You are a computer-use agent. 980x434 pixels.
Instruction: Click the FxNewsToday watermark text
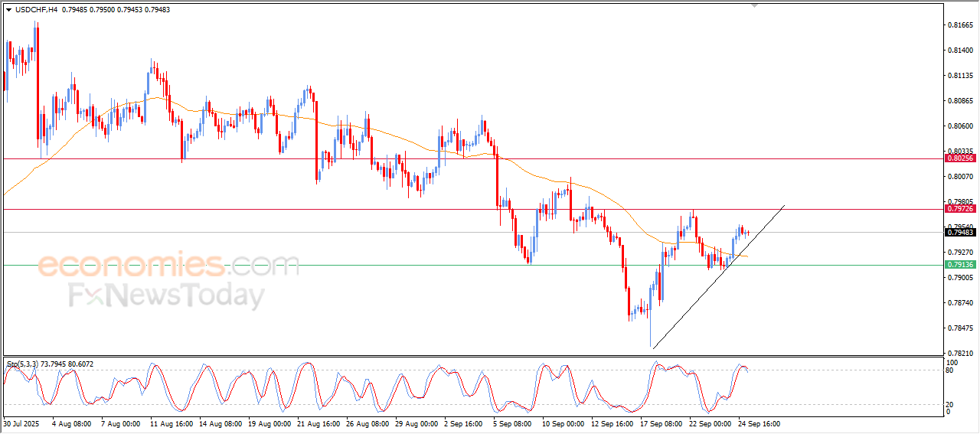[167, 295]
